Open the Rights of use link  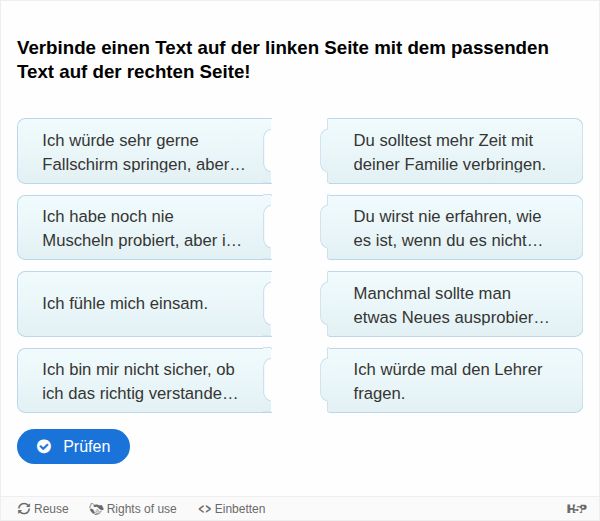(x=141, y=509)
